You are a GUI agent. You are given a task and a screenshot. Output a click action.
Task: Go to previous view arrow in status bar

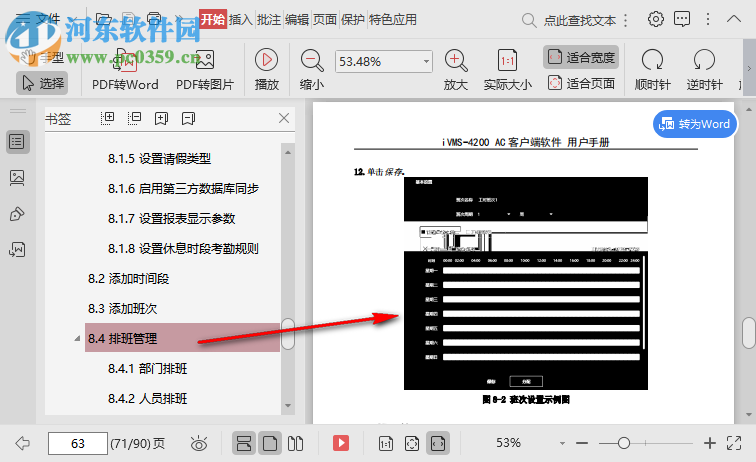click(23, 443)
